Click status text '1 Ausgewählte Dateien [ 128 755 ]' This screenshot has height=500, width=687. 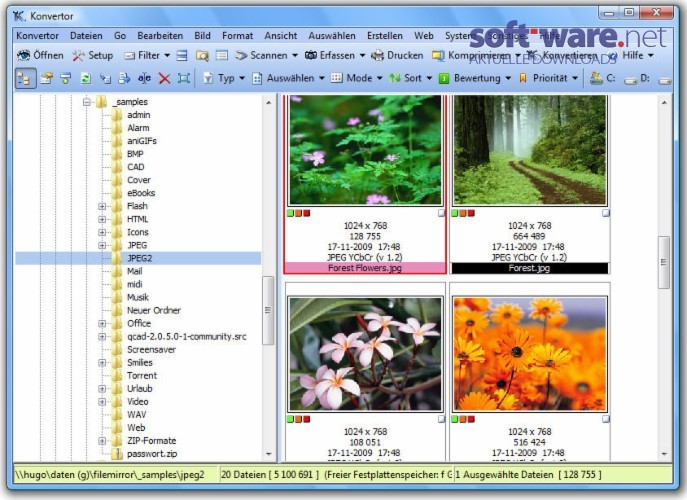tap(528, 475)
